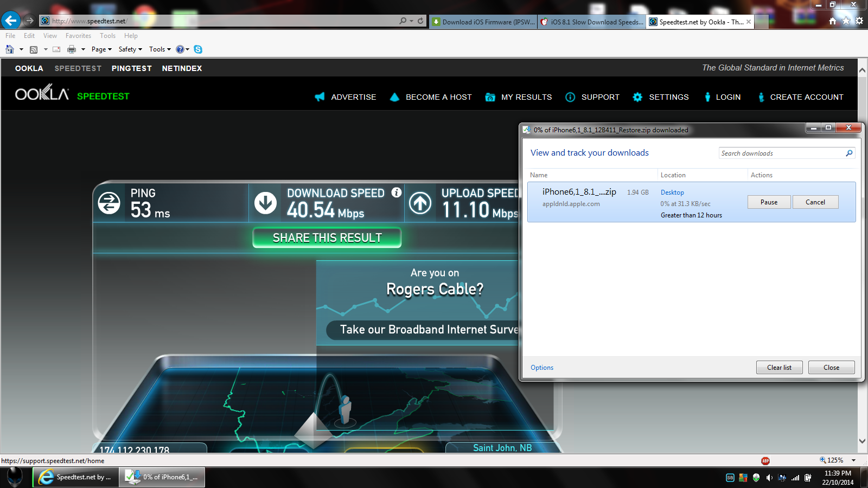
Task: Click the SHARE THIS RESULT button
Action: point(327,237)
